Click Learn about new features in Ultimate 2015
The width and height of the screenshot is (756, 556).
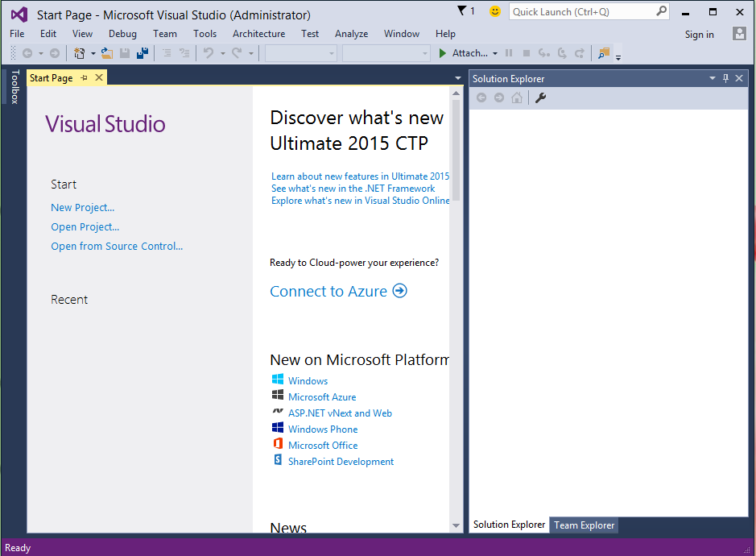pyautogui.click(x=360, y=176)
